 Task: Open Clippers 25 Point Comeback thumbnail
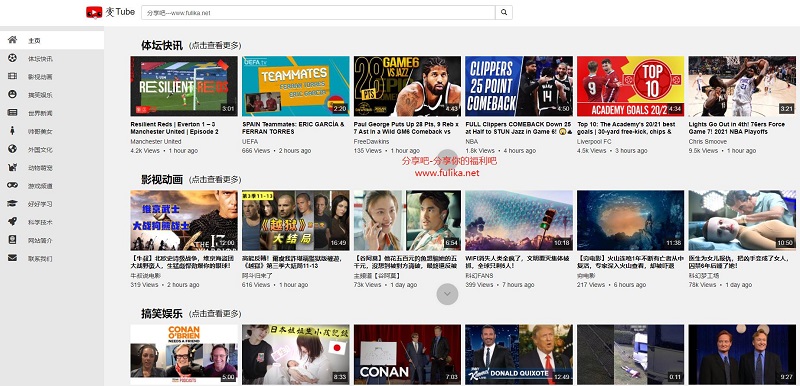coord(519,86)
